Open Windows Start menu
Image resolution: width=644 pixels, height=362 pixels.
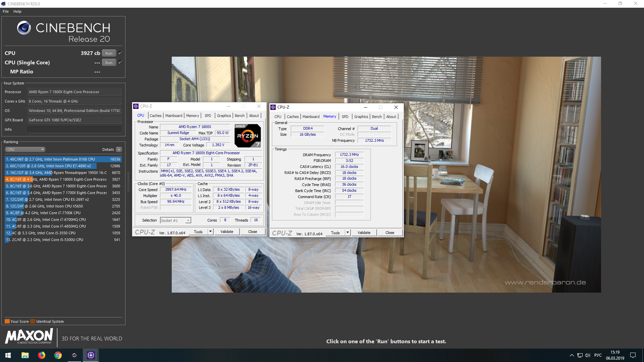[x=8, y=355]
